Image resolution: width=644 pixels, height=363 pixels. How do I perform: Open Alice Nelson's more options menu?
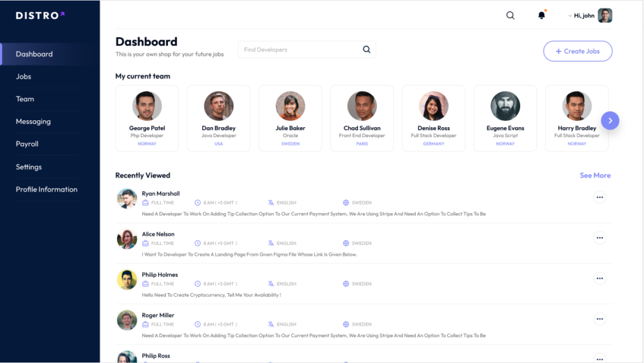599,238
